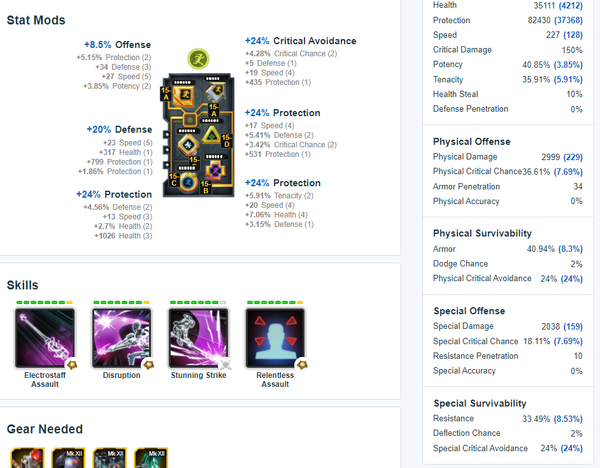Image resolution: width=600 pixels, height=468 pixels.
Task: Click the square Offense mod icon
Action: tap(183, 96)
